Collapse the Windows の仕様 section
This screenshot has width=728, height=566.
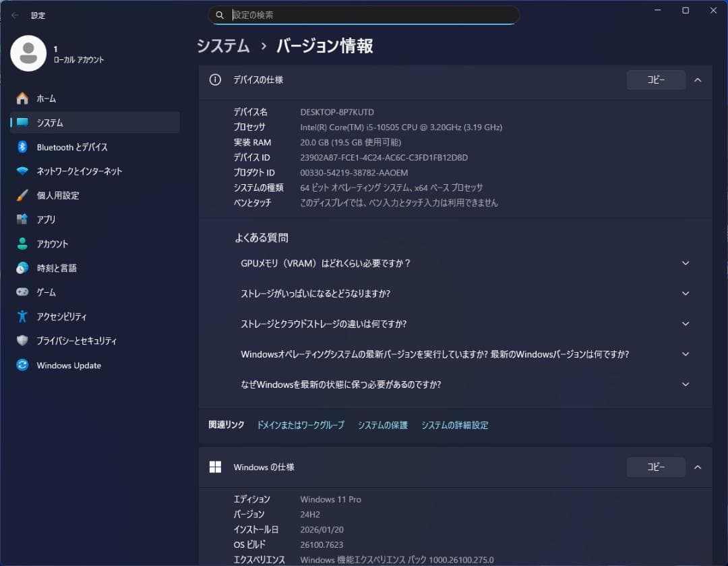(x=698, y=467)
